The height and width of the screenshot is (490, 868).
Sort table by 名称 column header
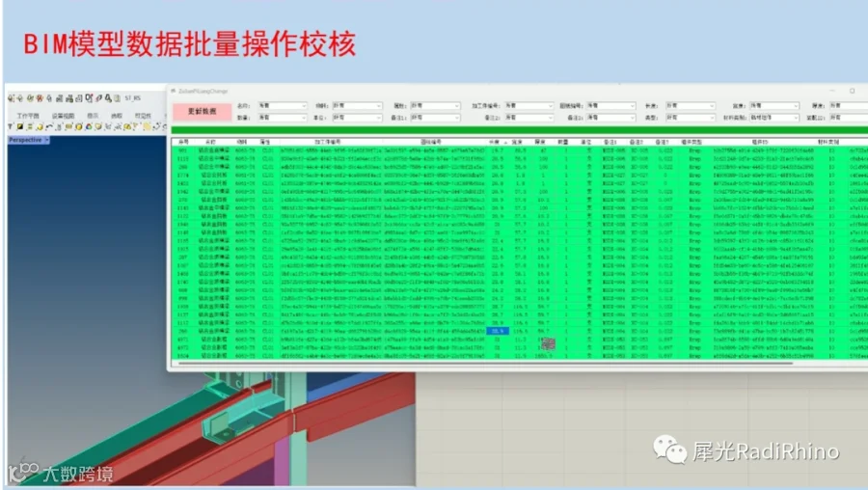point(211,143)
